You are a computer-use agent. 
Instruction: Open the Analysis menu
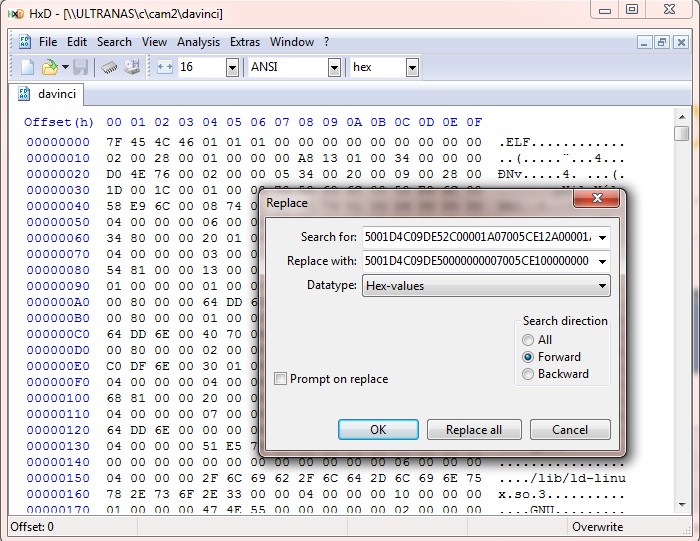[198, 42]
